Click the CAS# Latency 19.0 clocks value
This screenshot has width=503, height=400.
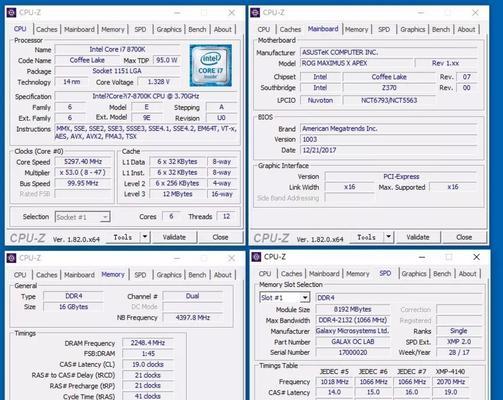pyautogui.click(x=148, y=365)
